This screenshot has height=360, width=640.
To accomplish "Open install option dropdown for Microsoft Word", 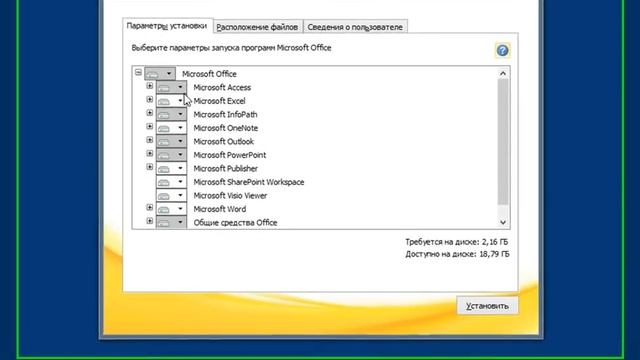I will point(171,208).
